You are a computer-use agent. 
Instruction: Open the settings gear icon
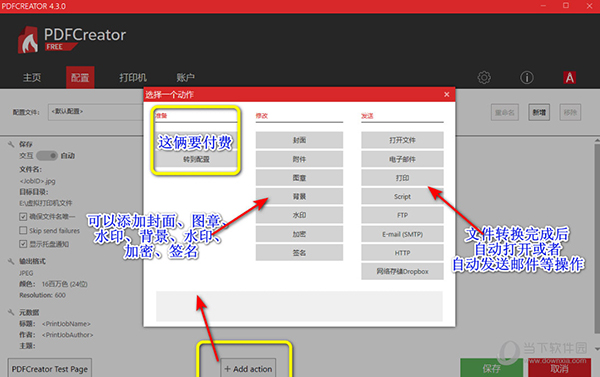click(484, 78)
